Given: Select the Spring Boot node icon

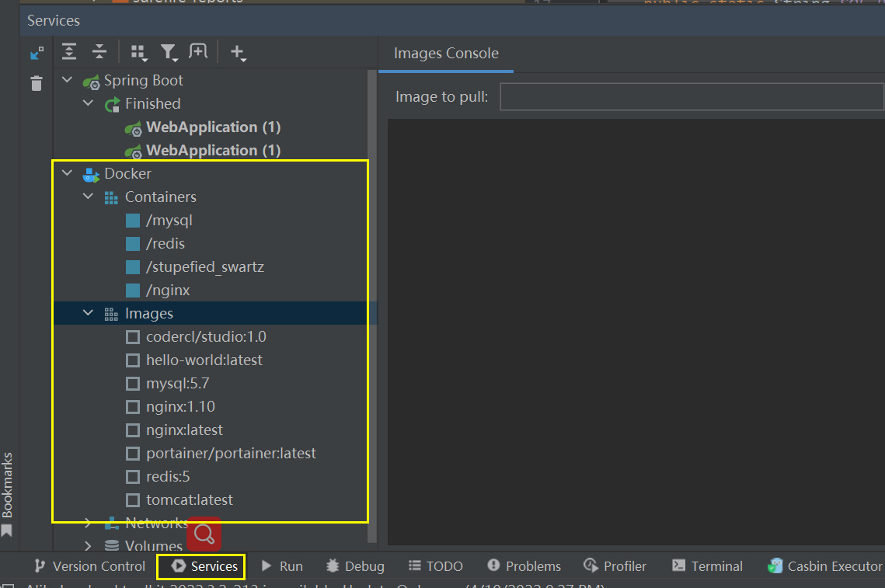Looking at the screenshot, I should click(x=91, y=82).
